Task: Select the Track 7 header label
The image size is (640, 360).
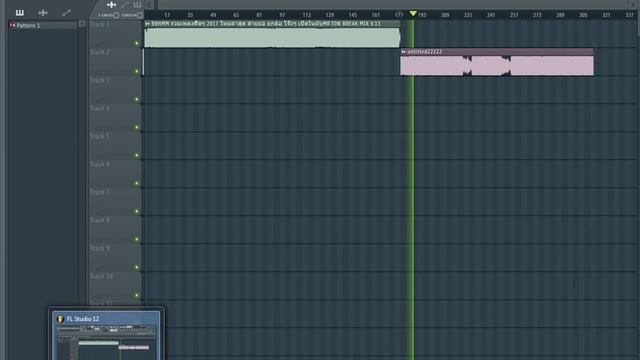Action: pos(100,192)
